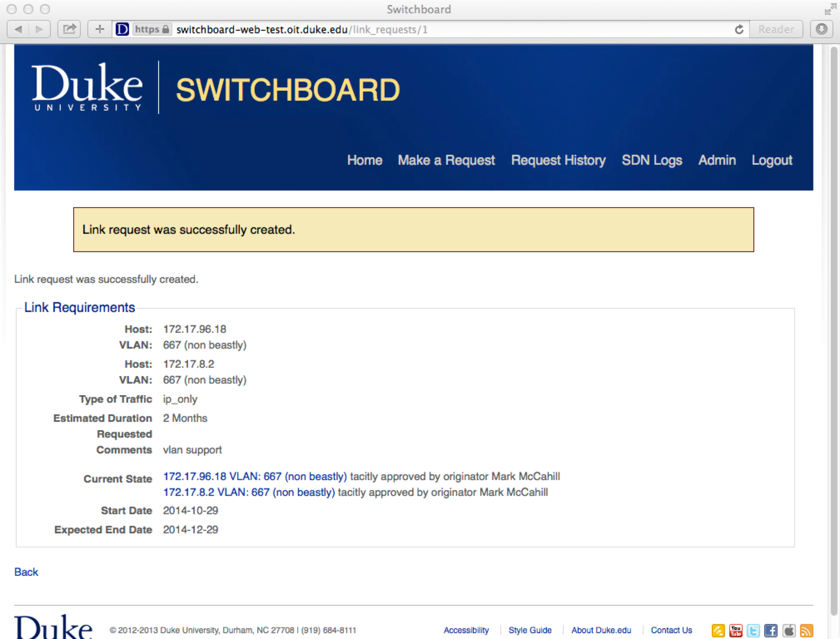The height and width of the screenshot is (639, 840).
Task: Open Make a Request in the navigation
Action: point(446,160)
